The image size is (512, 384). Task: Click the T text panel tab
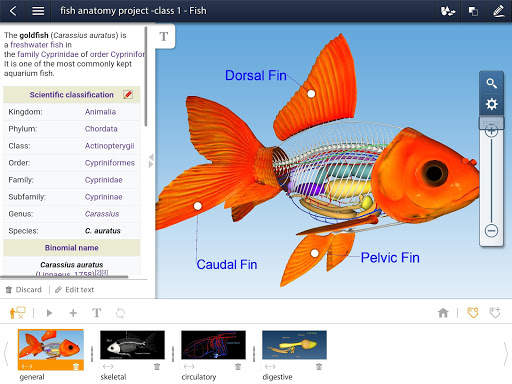pos(164,36)
